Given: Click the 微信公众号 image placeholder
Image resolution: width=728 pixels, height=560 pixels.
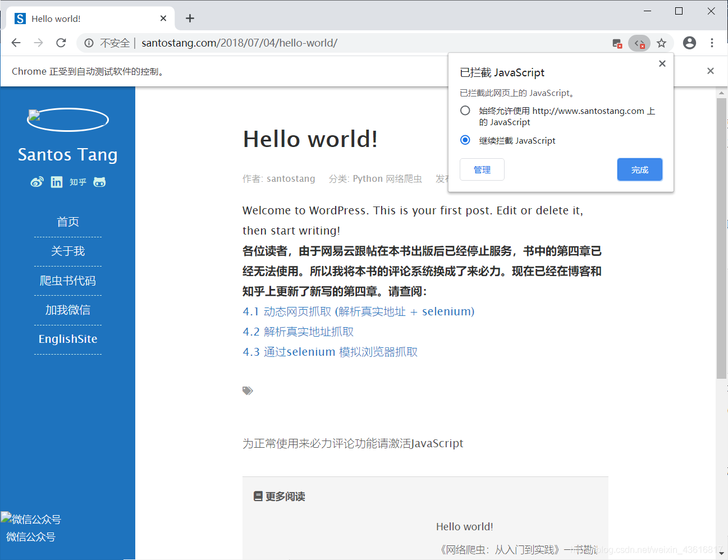Looking at the screenshot, I should pyautogui.click(x=31, y=519).
